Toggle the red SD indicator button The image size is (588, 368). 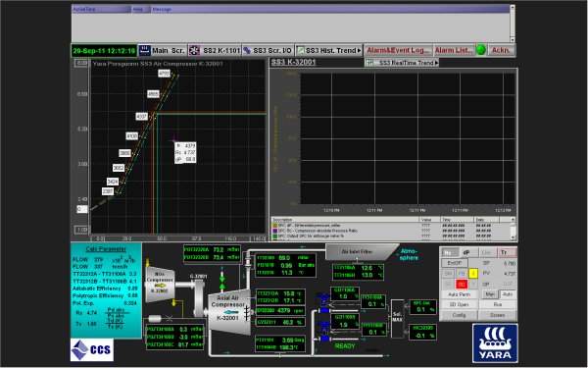[x=462, y=285]
